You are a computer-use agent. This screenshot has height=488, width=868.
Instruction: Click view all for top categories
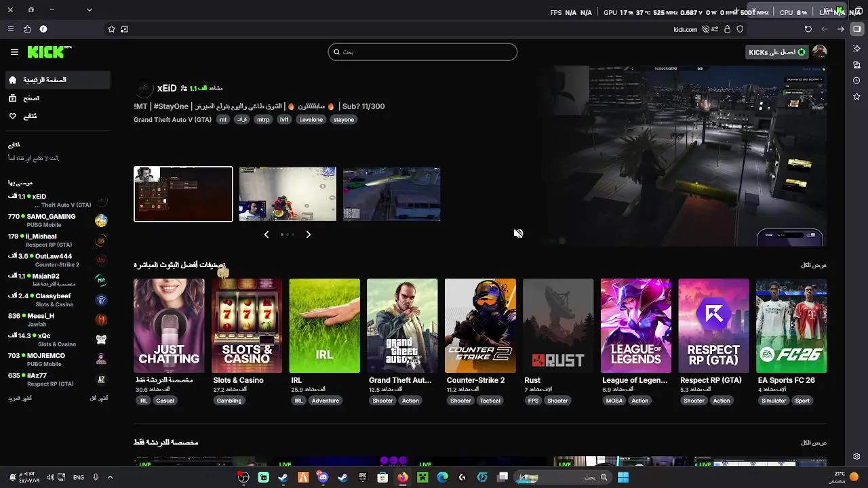click(x=814, y=265)
